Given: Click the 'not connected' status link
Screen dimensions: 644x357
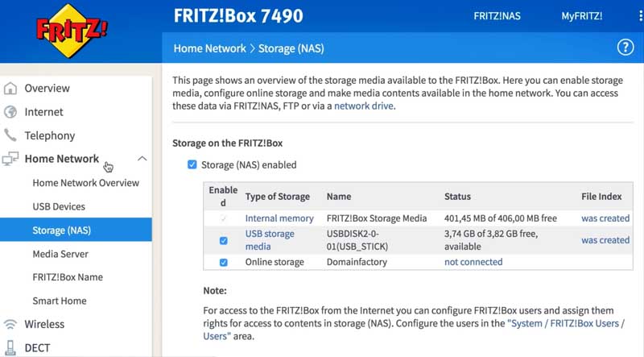Looking at the screenshot, I should pos(473,262).
